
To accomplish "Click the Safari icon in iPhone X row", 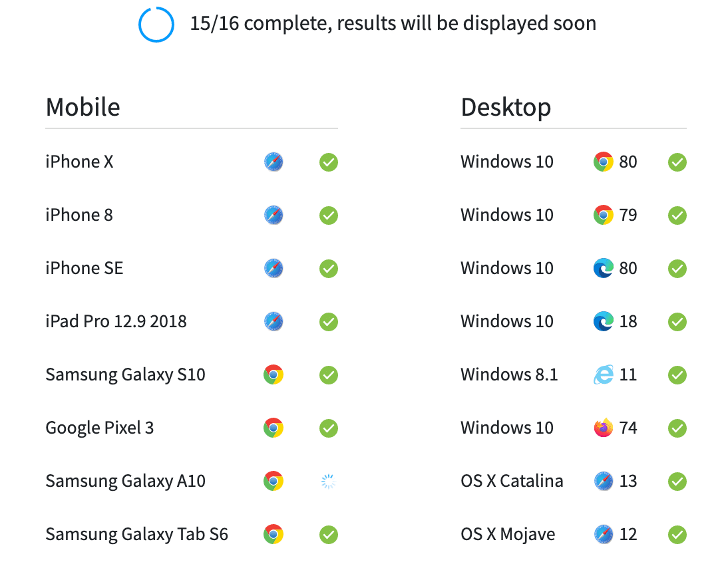I will point(273,162).
